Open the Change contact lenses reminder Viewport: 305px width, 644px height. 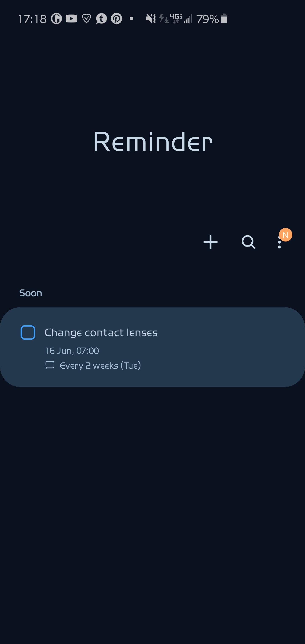(152, 347)
